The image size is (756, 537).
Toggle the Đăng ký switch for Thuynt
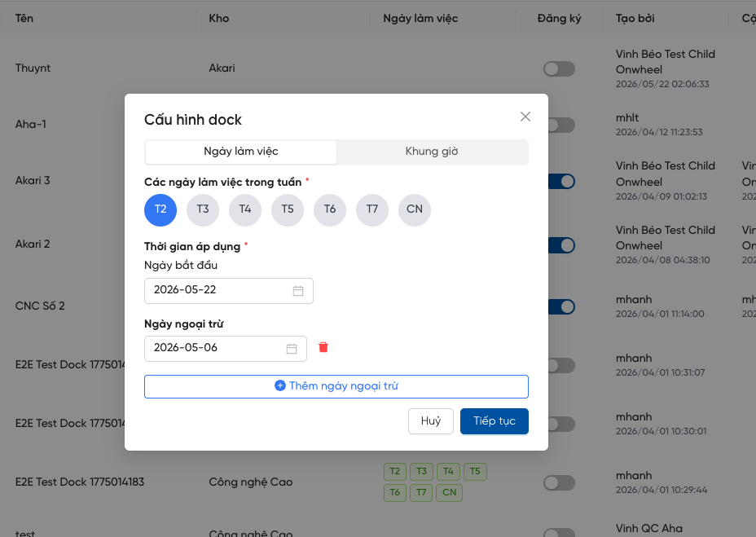pyautogui.click(x=560, y=69)
